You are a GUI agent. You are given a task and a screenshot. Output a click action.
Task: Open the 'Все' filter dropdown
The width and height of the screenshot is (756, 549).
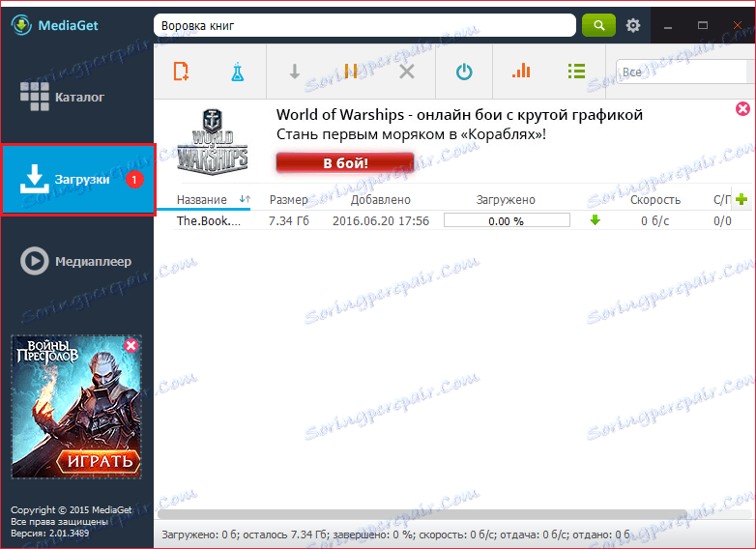684,72
